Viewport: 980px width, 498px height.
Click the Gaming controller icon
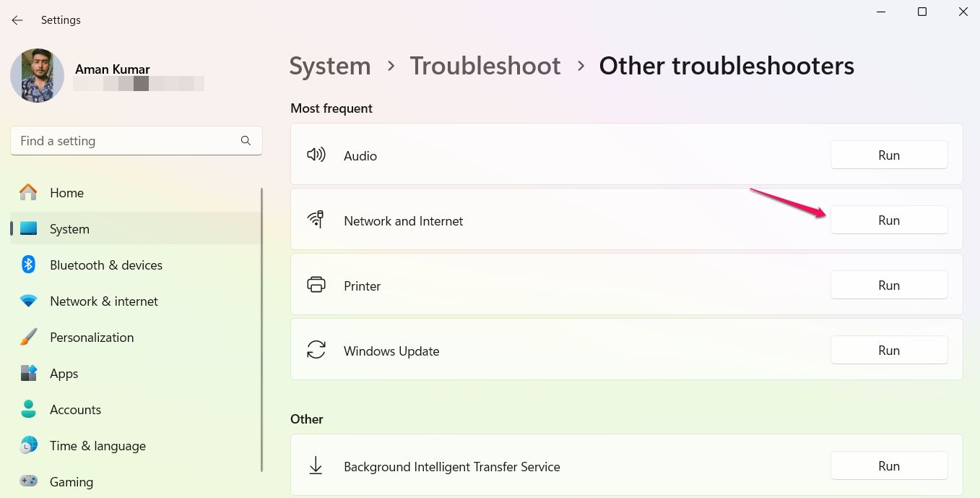[28, 481]
